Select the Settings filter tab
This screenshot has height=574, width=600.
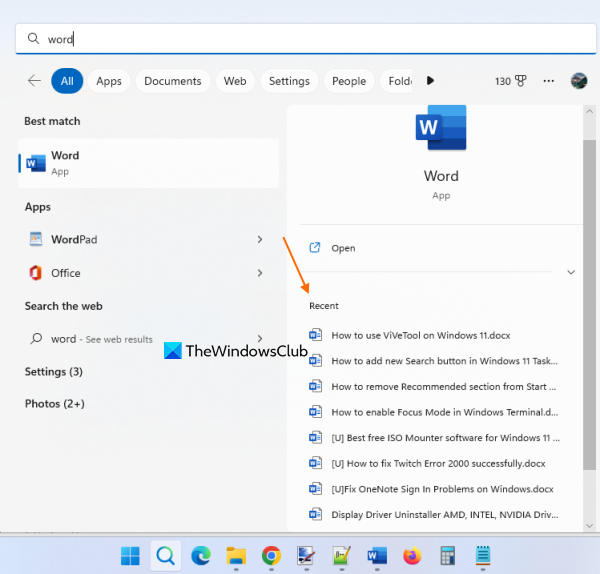[289, 81]
